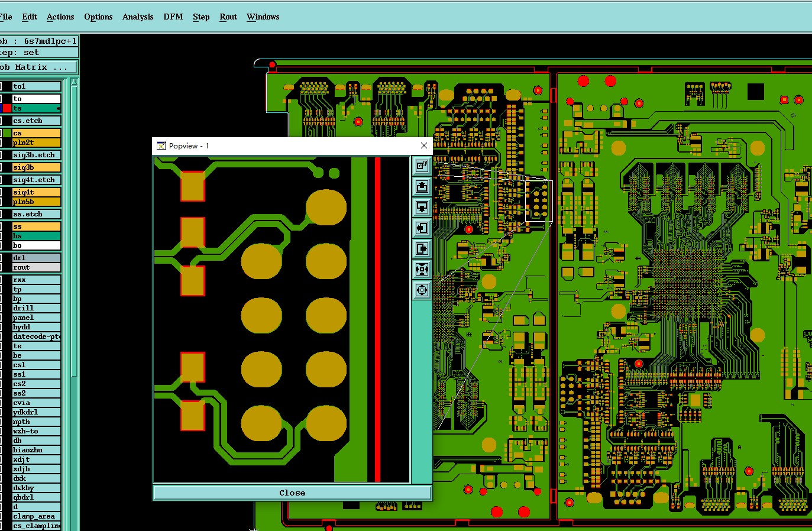This screenshot has height=531, width=812.
Task: Select the clamp_area layer
Action: click(36, 516)
